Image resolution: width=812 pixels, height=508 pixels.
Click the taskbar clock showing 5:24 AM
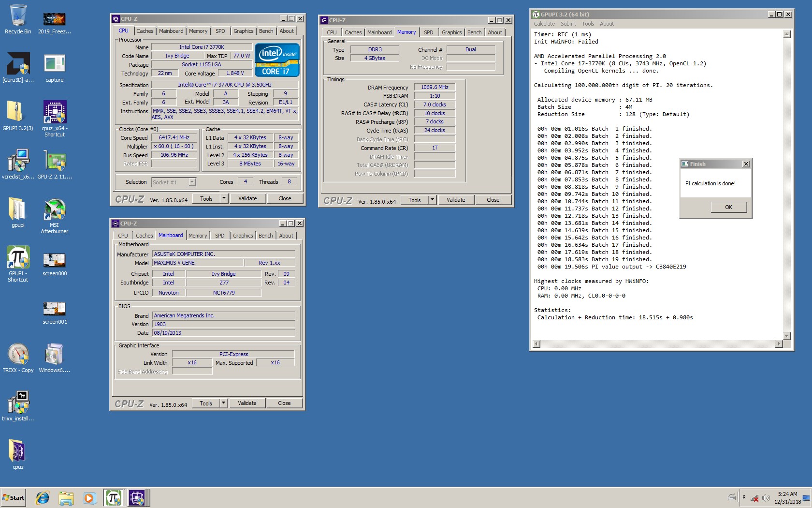pos(787,498)
